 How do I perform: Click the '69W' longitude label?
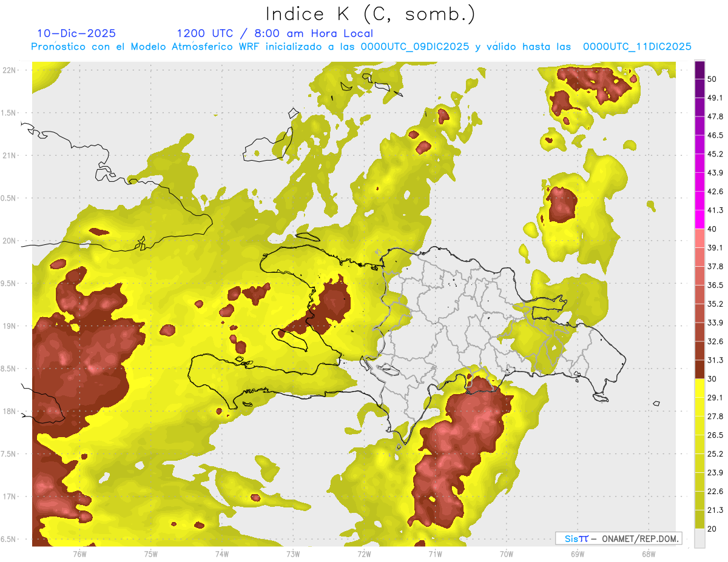tap(578, 554)
